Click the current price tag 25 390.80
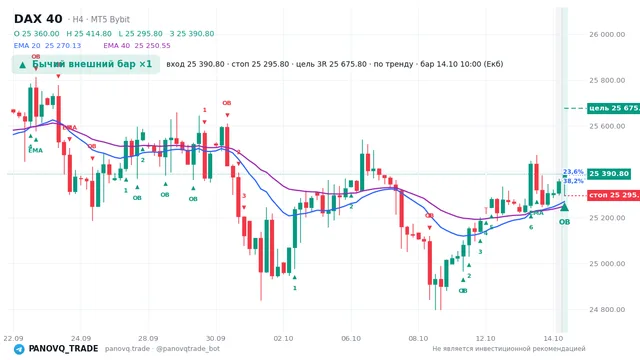This screenshot has height=360, width=640. tap(609, 174)
